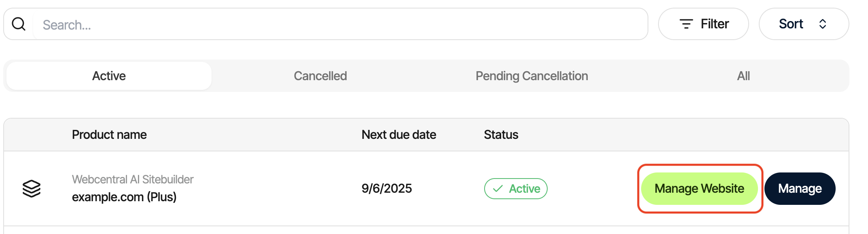Select the Status column header
868x234 pixels.
point(501,135)
